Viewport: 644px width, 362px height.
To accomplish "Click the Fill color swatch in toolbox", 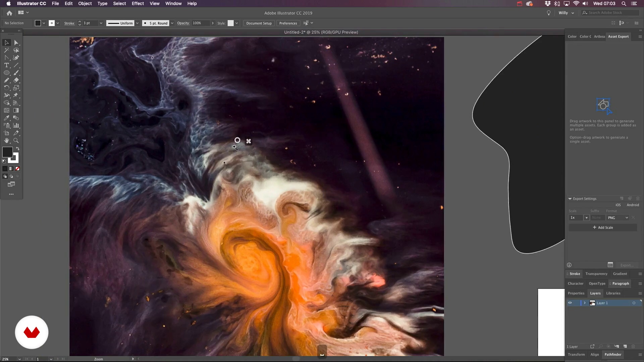I will (x=7, y=152).
